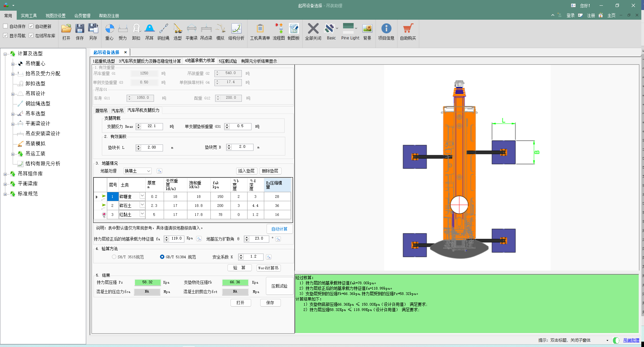
Task: Click the Word计算书 button
Action: (268, 268)
